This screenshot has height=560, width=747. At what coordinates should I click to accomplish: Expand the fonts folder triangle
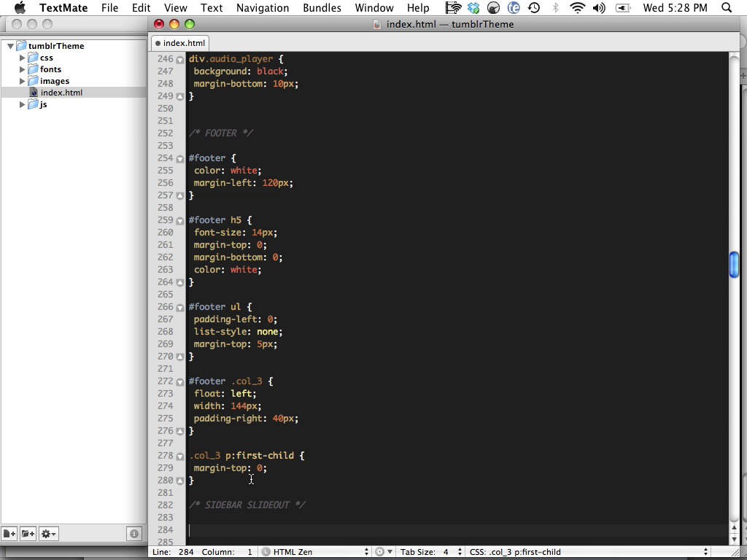(22, 69)
